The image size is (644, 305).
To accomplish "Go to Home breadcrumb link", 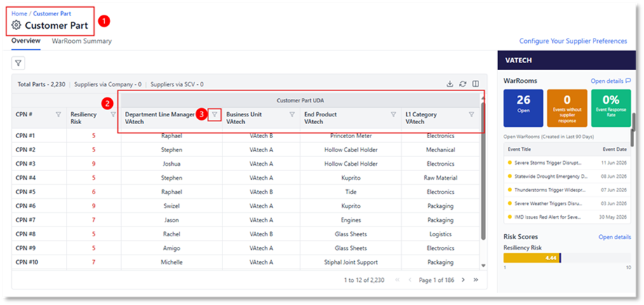I will (x=19, y=13).
